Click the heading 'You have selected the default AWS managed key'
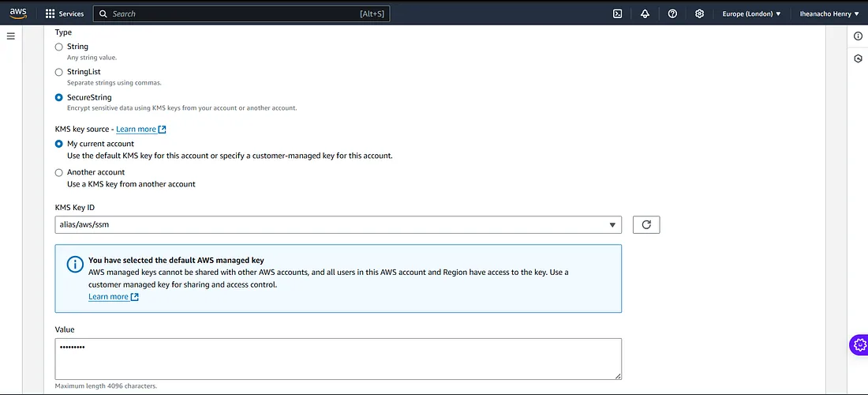Viewport: 868px width, 395px height. [x=176, y=261]
